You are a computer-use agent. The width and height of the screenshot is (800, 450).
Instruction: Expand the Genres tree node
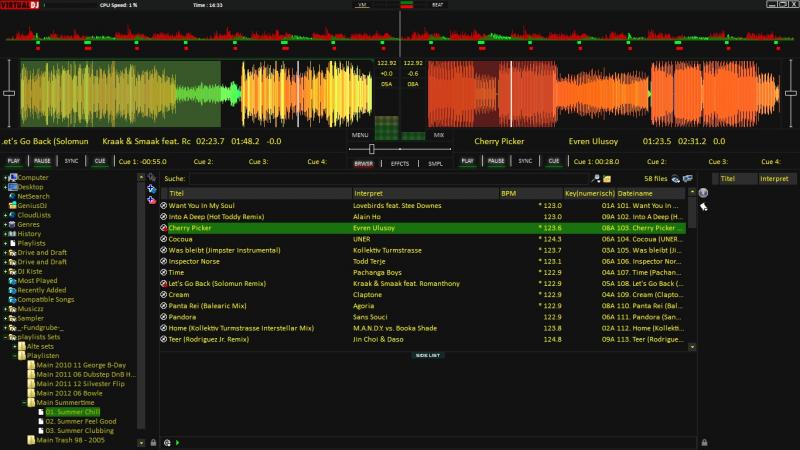coord(6,224)
